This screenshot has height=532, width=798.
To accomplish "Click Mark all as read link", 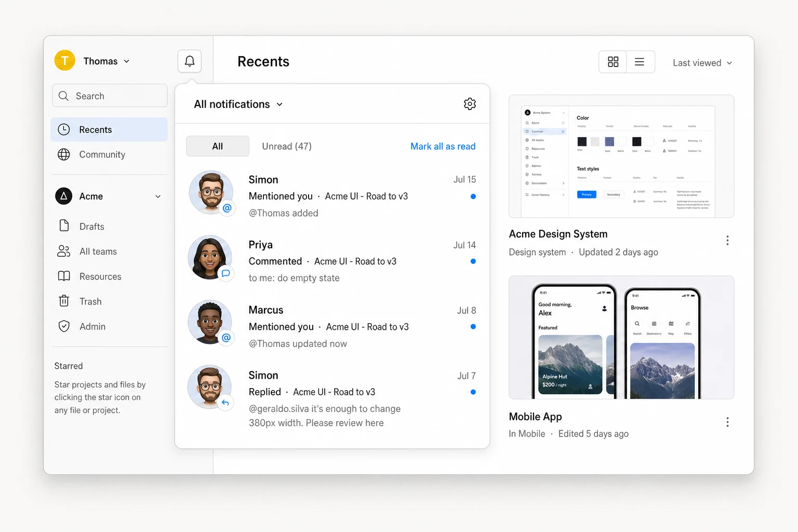I will pyautogui.click(x=443, y=147).
